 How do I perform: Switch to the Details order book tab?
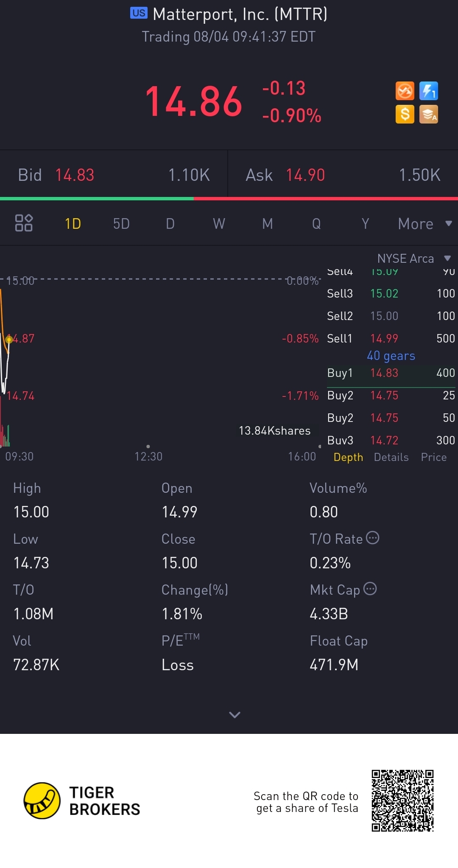point(391,457)
